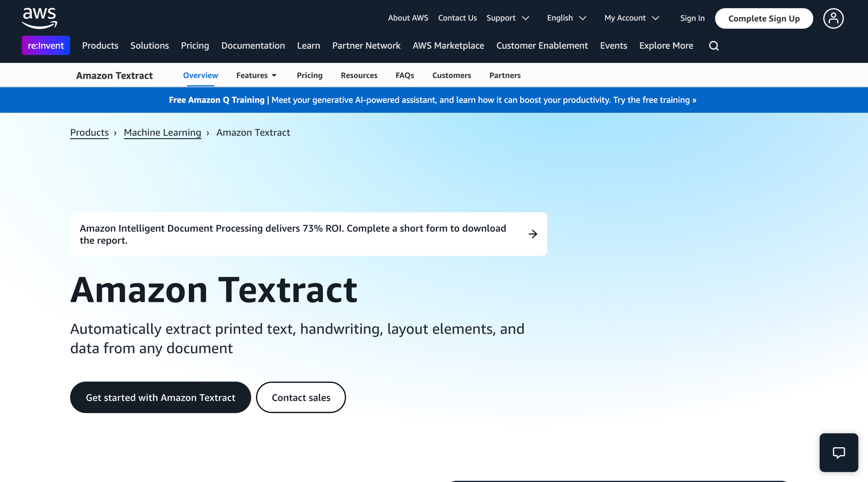Open the AWS Marketplace menu
The height and width of the screenshot is (482, 868).
pyautogui.click(x=448, y=46)
